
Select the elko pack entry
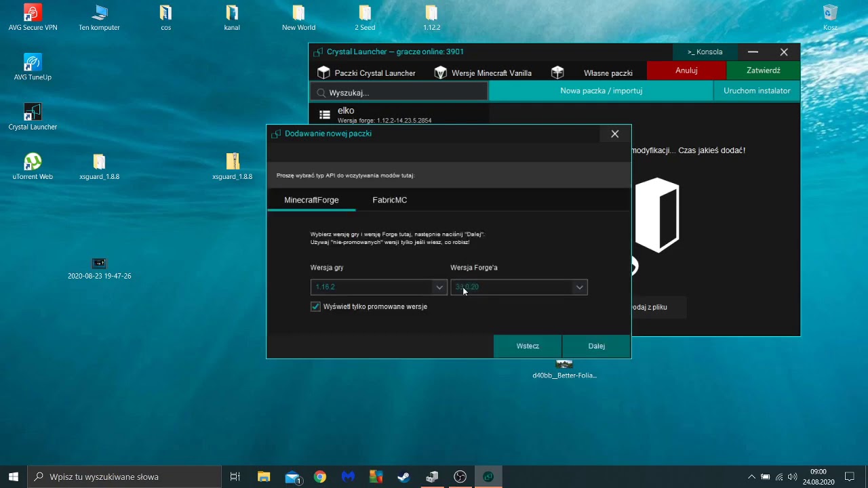(399, 115)
